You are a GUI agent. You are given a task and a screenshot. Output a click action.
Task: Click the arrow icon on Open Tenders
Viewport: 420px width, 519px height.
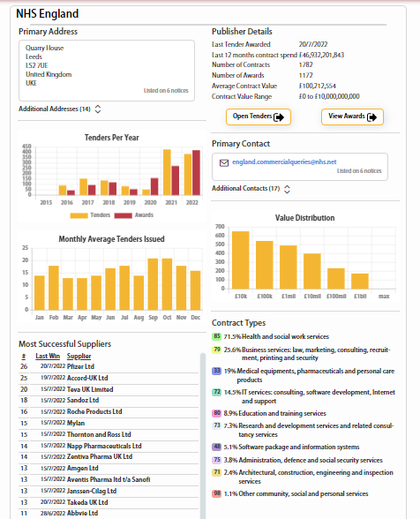pyautogui.click(x=279, y=117)
